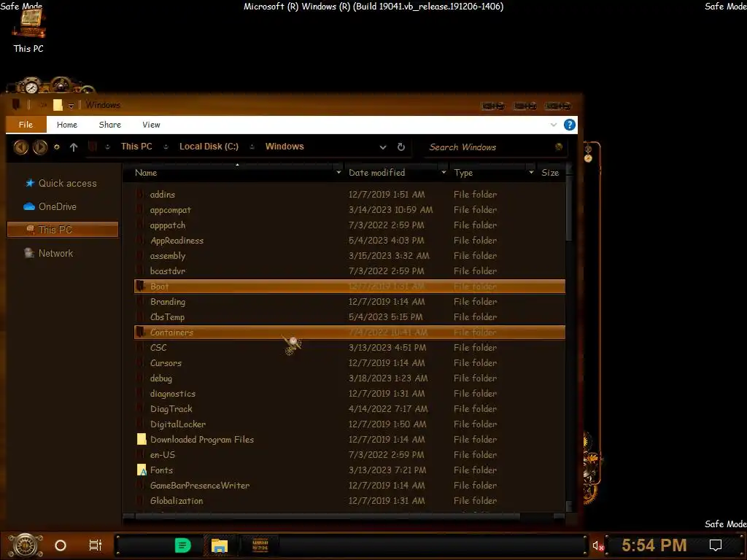Open the File menu tab
747x560 pixels.
click(x=26, y=125)
